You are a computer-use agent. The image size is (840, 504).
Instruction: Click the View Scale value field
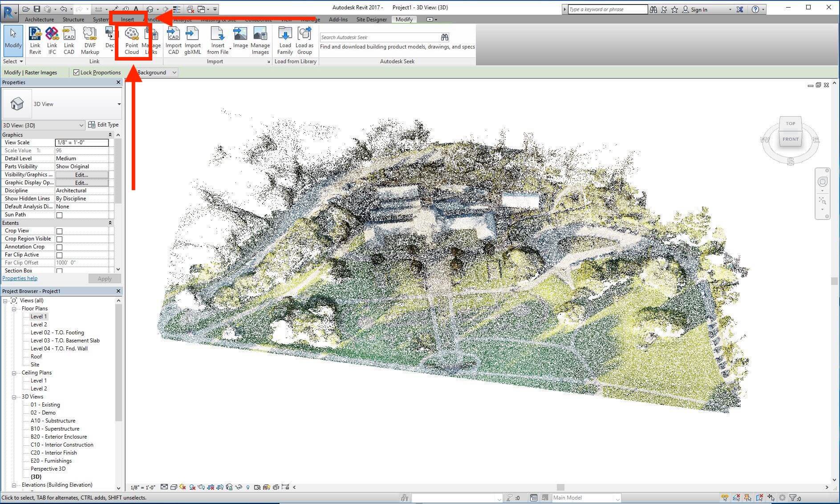82,142
